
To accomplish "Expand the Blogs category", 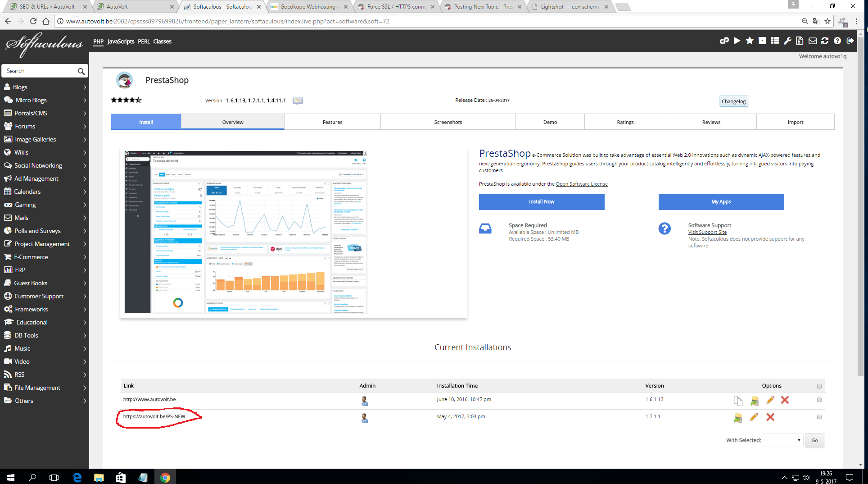I will [x=45, y=87].
